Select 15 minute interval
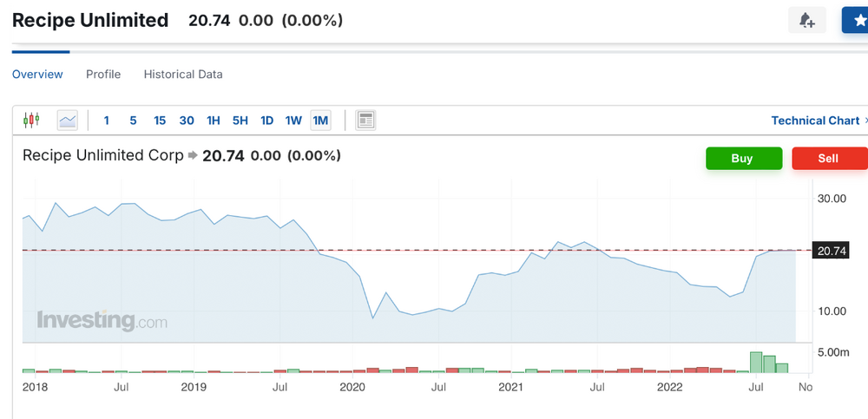Screen dimensions: 868x419 [x=160, y=120]
